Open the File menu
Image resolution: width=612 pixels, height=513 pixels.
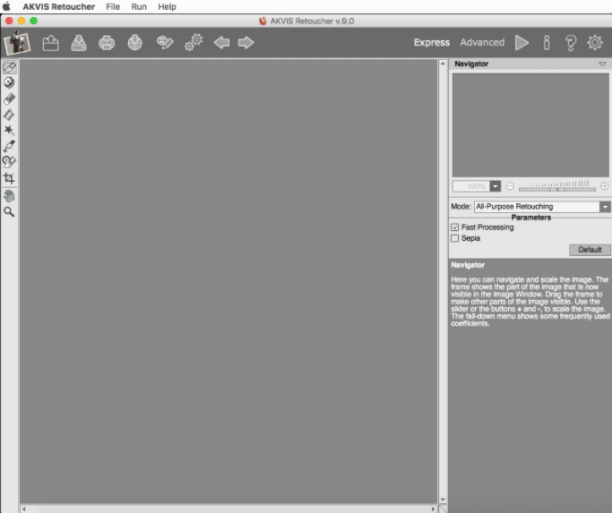click(x=113, y=7)
